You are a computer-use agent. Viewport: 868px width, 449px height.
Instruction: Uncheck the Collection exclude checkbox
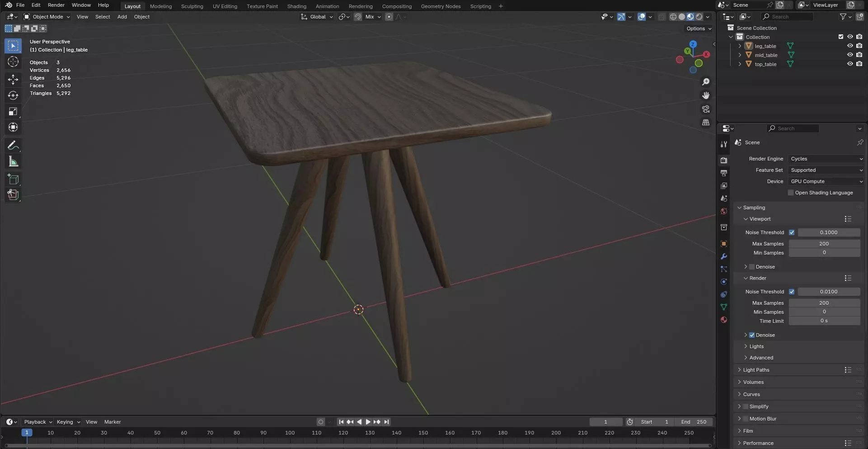point(841,37)
